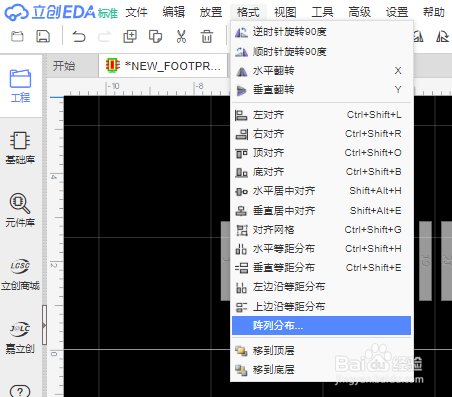
Task: Click 阵列分布... array distribution
Action: 321,325
